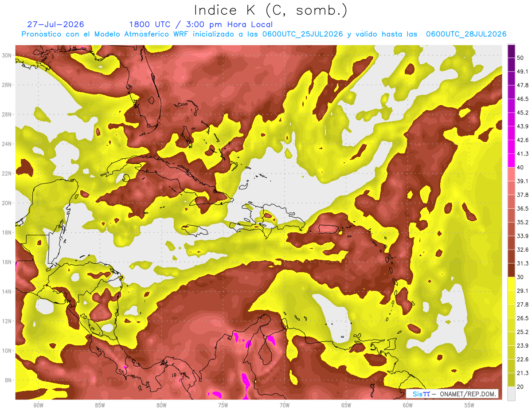Viewport: 532px width, 411px height.
Task: Click the "1800 UTC / 3:00 pm Hora Local" text
Action: tap(201, 24)
